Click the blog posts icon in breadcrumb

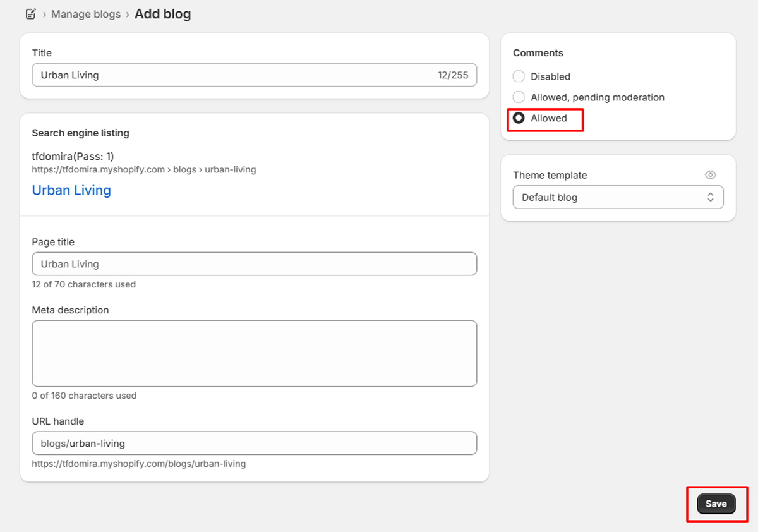(x=30, y=14)
